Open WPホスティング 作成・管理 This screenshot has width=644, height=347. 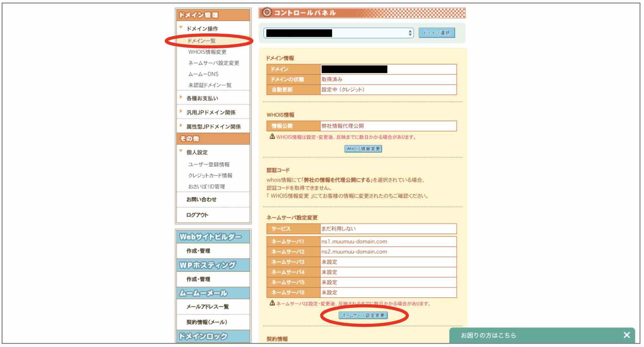pyautogui.click(x=198, y=279)
